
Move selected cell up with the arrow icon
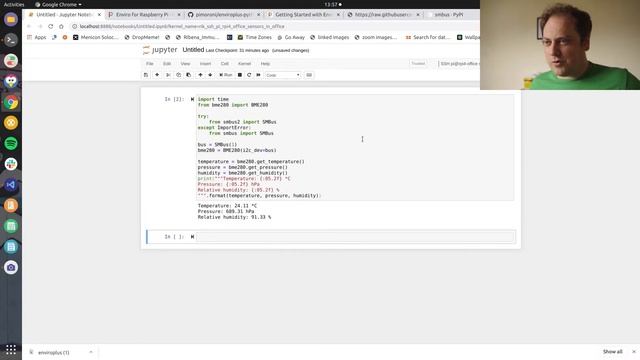200,75
